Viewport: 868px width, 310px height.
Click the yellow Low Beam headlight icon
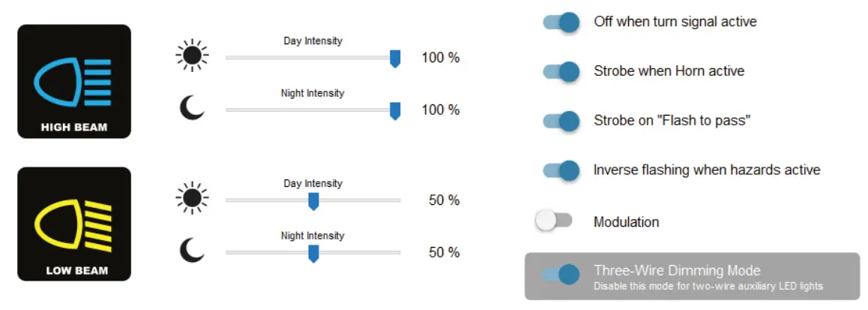[x=74, y=224]
